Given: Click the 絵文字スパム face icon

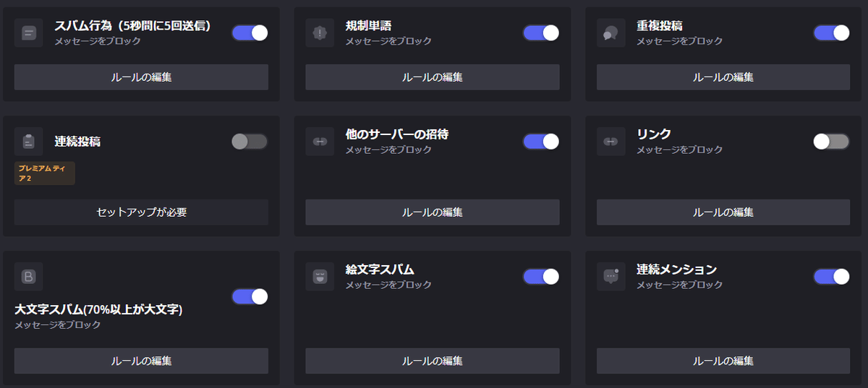Looking at the screenshot, I should 320,276.
